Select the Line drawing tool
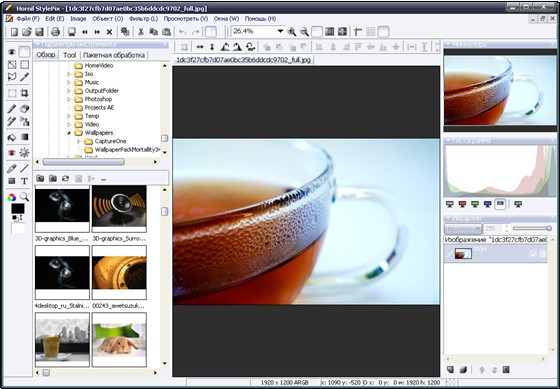 pos(24,168)
